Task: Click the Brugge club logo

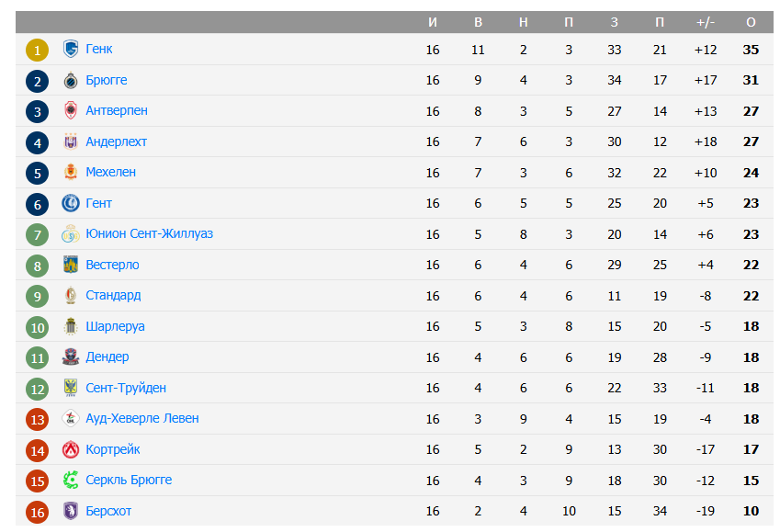Action: 71,81
